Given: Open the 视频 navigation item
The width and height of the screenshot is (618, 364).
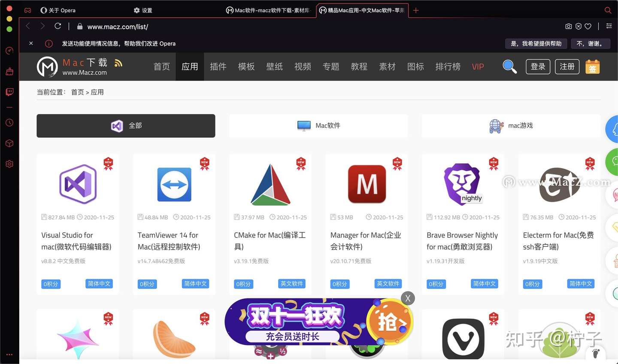Looking at the screenshot, I should [x=303, y=66].
